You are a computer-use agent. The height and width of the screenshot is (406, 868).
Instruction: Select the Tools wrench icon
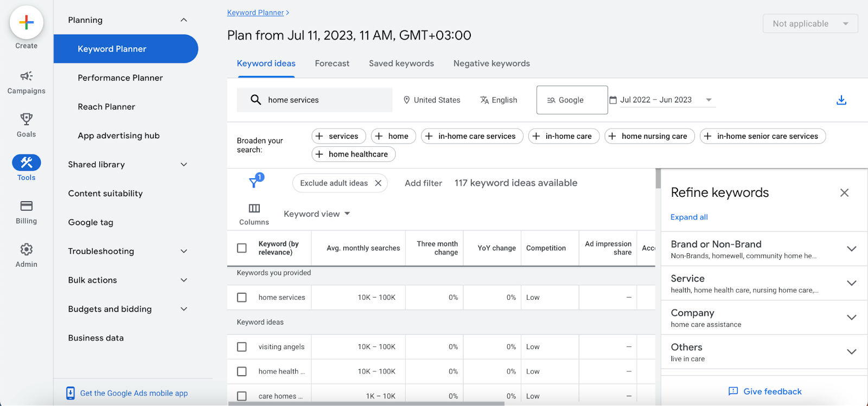point(26,162)
